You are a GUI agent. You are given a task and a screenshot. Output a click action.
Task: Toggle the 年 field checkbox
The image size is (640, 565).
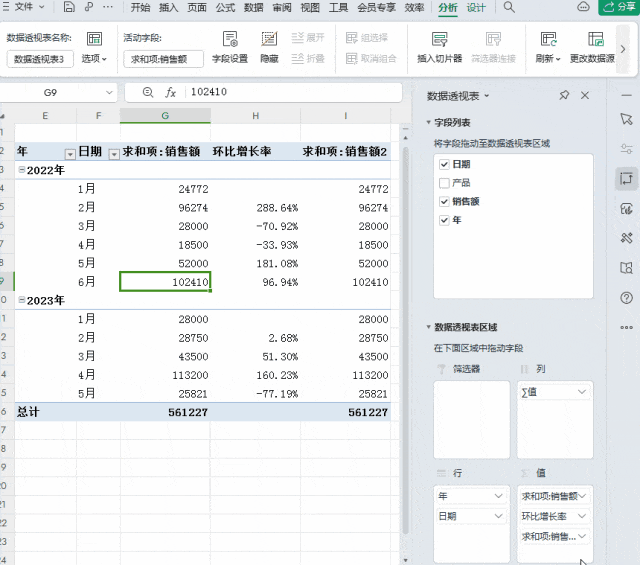[444, 220]
